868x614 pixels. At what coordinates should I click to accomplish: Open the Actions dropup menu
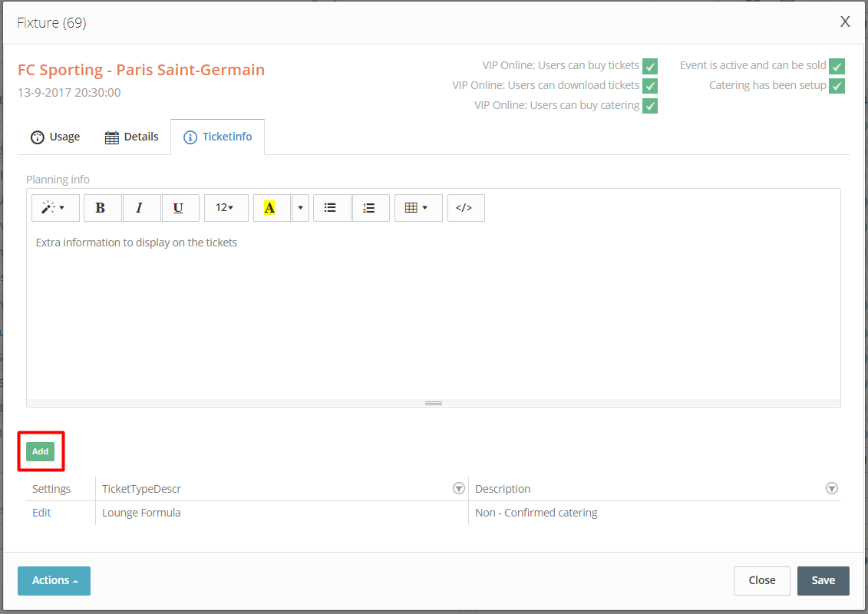[x=54, y=581]
